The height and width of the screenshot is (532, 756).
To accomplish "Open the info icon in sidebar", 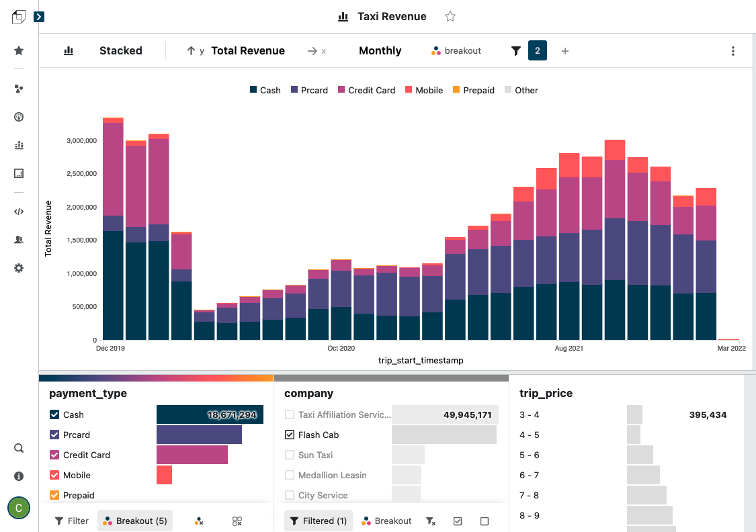I will tap(19, 476).
